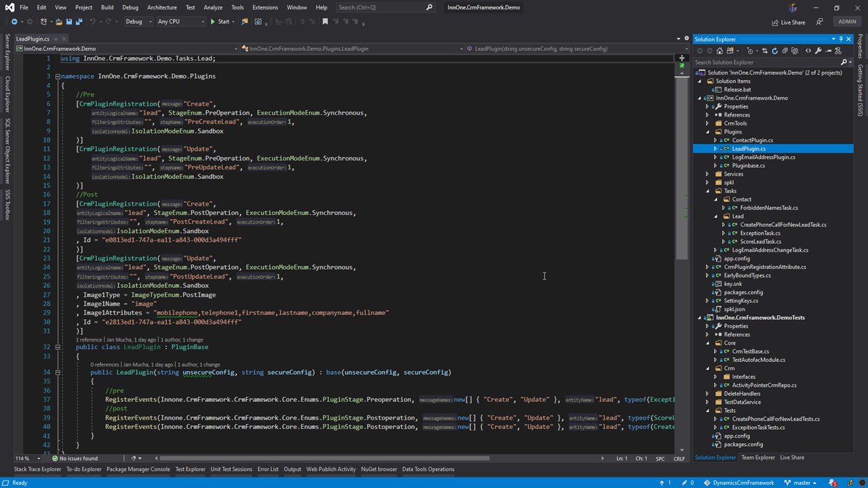Click the search magnifier in Solution Explorer
868x488 pixels.
pos(844,62)
